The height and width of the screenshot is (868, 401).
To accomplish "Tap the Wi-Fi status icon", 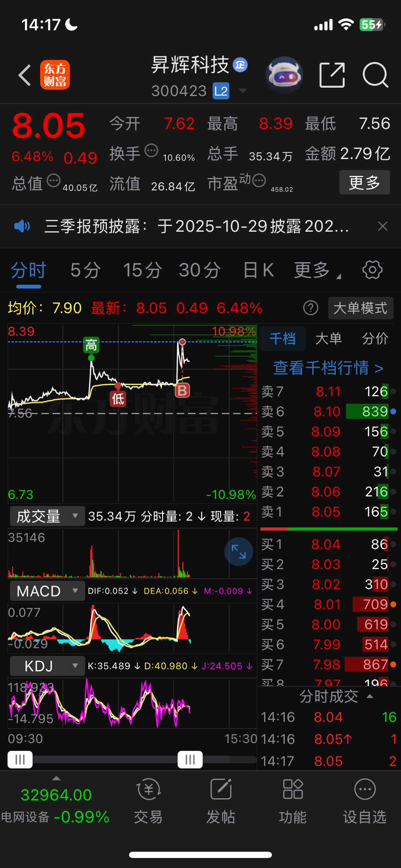I will 346,25.
